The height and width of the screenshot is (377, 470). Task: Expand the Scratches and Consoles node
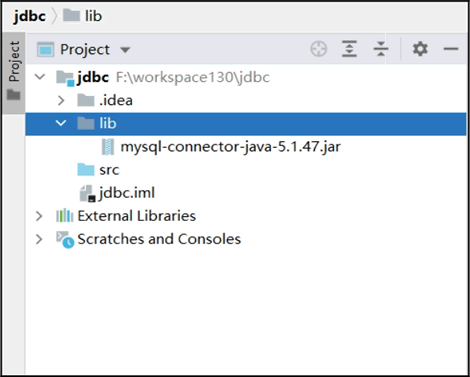point(39,239)
